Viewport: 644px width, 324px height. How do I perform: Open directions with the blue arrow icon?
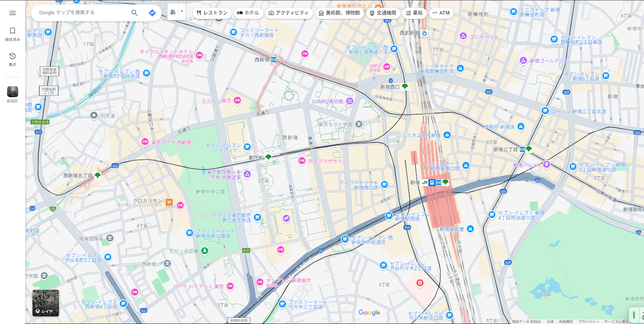tap(152, 13)
